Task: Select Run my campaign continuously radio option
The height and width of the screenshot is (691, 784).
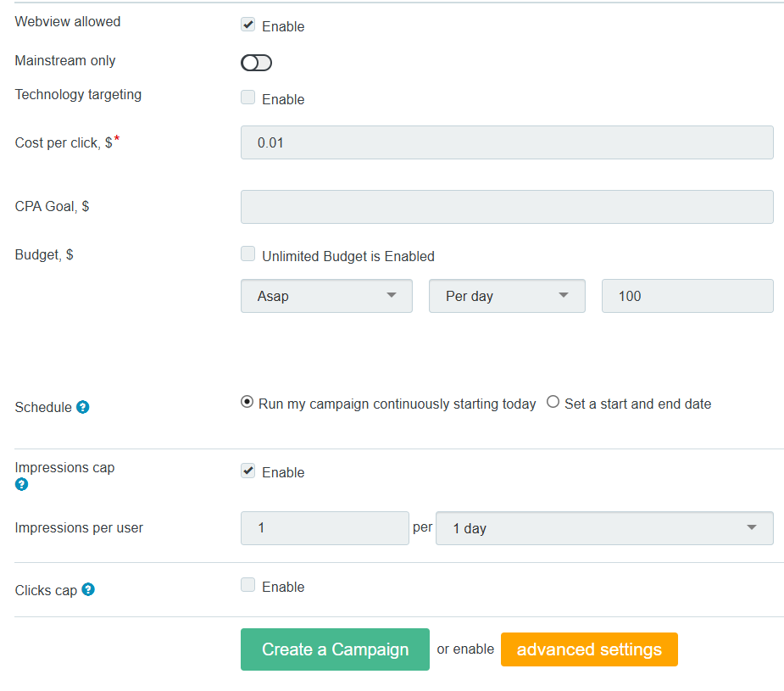Action: coord(247,403)
